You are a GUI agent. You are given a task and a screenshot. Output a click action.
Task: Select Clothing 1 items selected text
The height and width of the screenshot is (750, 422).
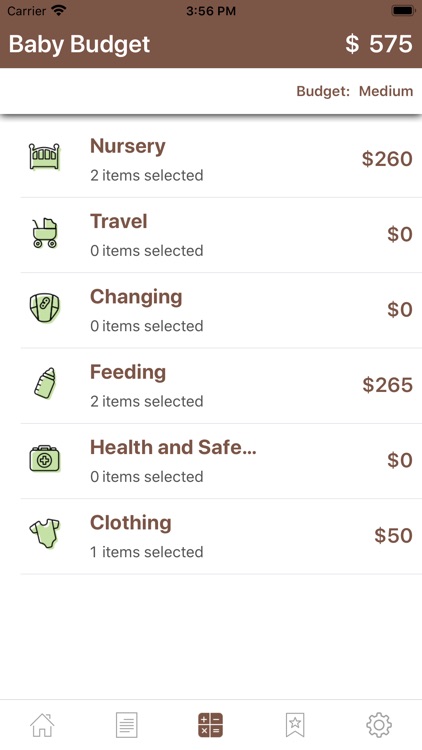tap(146, 551)
